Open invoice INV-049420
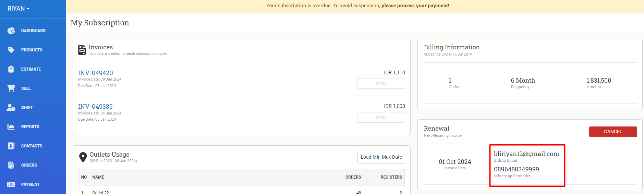Screen dimensions: 644x194 (95, 73)
